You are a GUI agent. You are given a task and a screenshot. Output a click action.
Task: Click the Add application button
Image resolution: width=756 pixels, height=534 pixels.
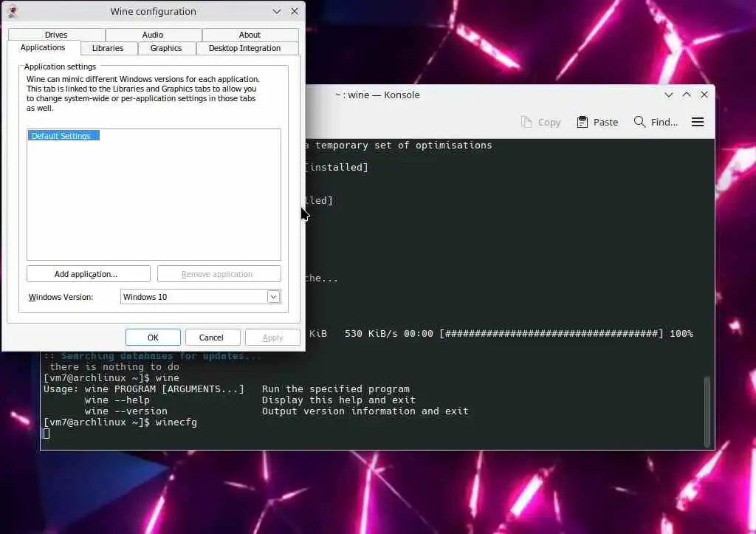pos(89,274)
